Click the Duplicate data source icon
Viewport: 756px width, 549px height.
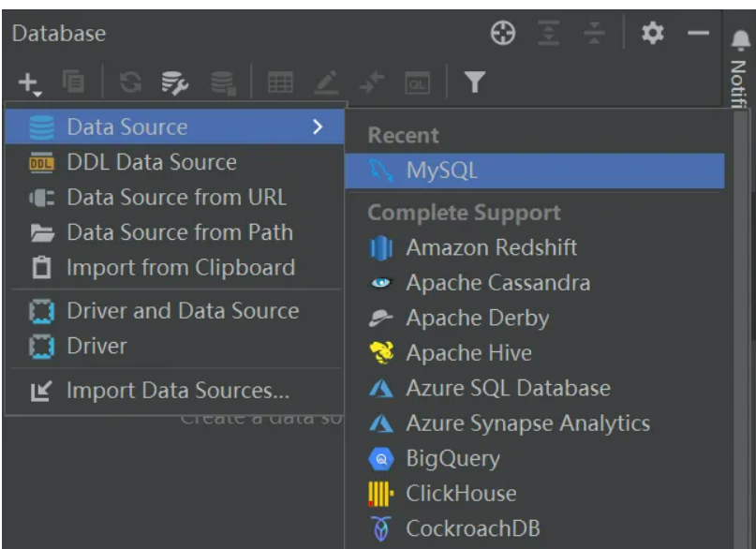(x=73, y=82)
